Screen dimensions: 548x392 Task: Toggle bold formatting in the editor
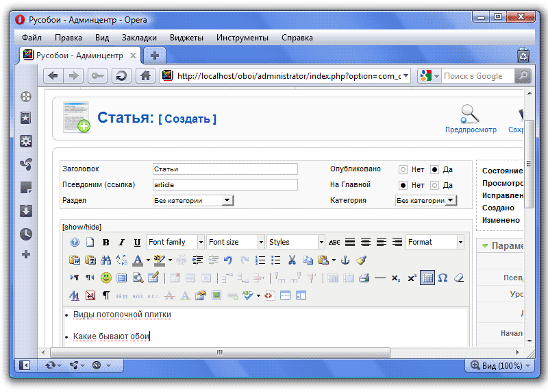pos(105,242)
